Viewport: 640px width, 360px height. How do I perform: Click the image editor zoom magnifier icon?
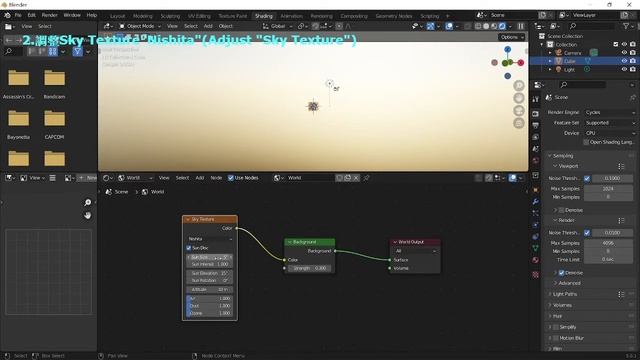tap(88, 202)
